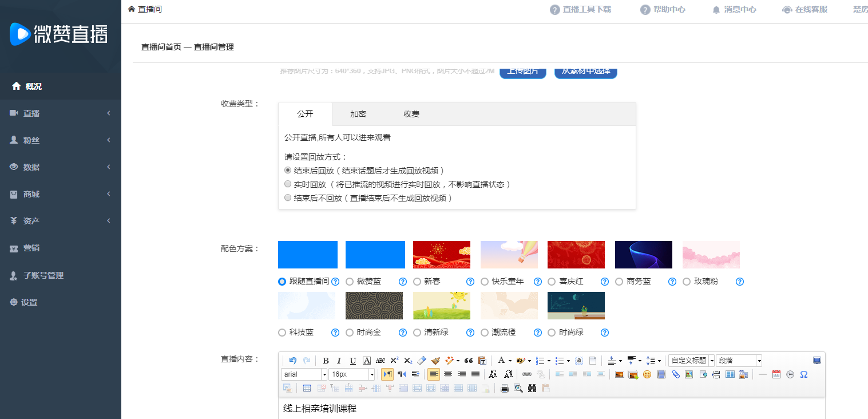
Task: Toggle italic formatting in the editor
Action: 339,361
